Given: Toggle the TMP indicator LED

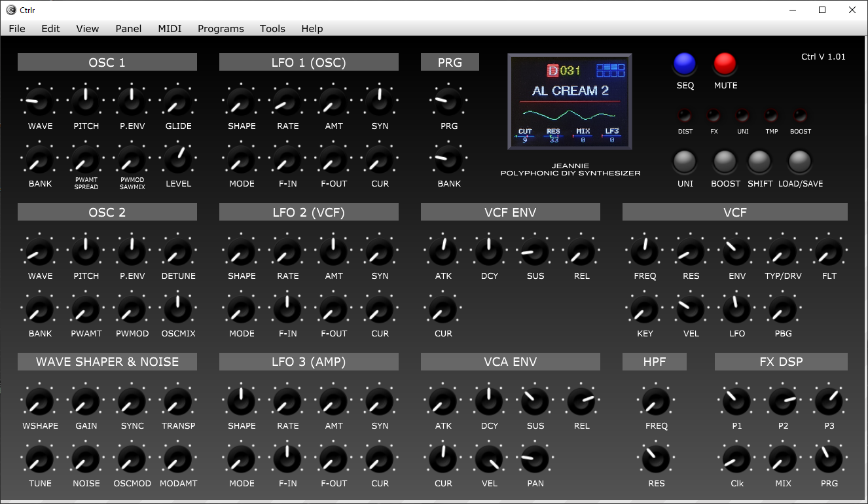Looking at the screenshot, I should 771,117.
